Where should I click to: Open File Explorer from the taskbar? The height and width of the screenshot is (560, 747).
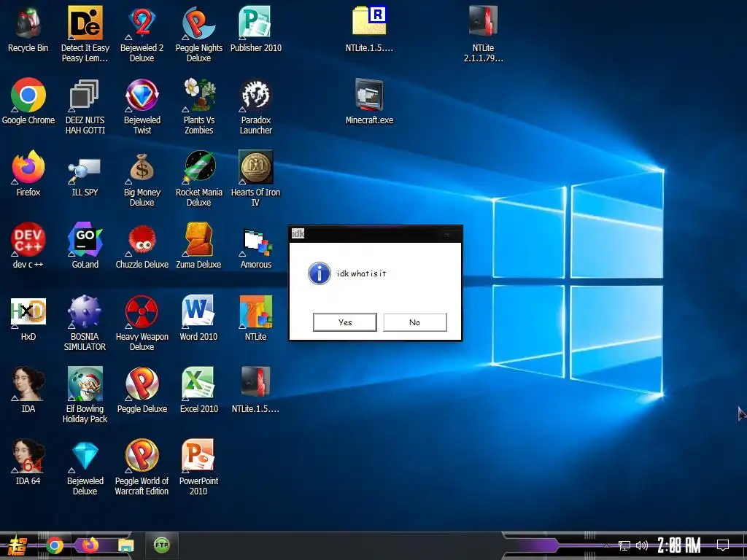(125, 545)
